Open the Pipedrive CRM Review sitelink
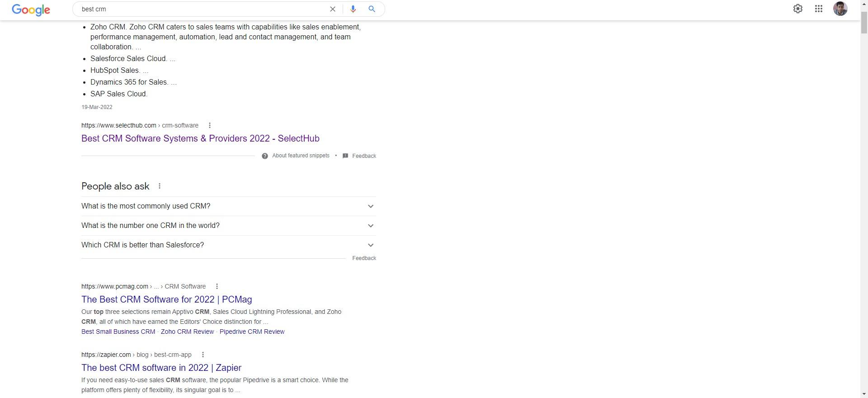Viewport: 868px width, 398px height. pyautogui.click(x=252, y=332)
